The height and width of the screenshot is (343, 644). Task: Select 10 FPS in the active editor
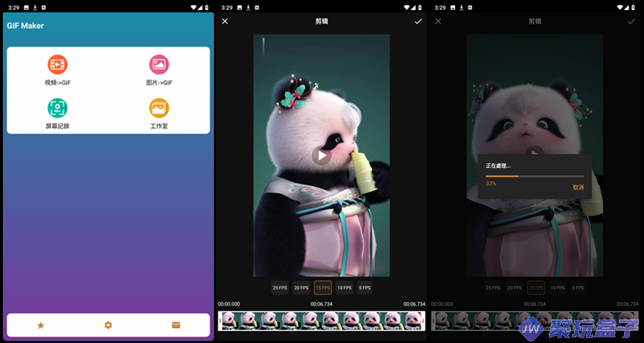pos(344,287)
